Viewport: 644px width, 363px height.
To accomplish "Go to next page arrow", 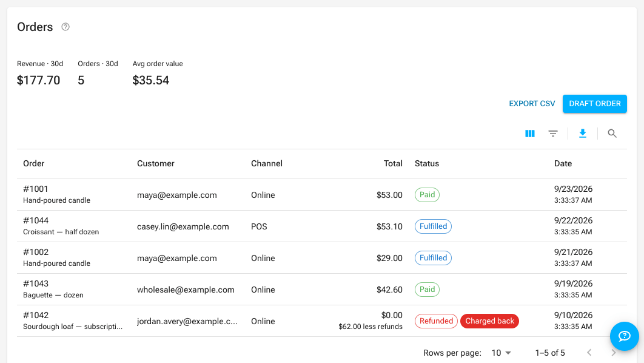I will (x=614, y=352).
